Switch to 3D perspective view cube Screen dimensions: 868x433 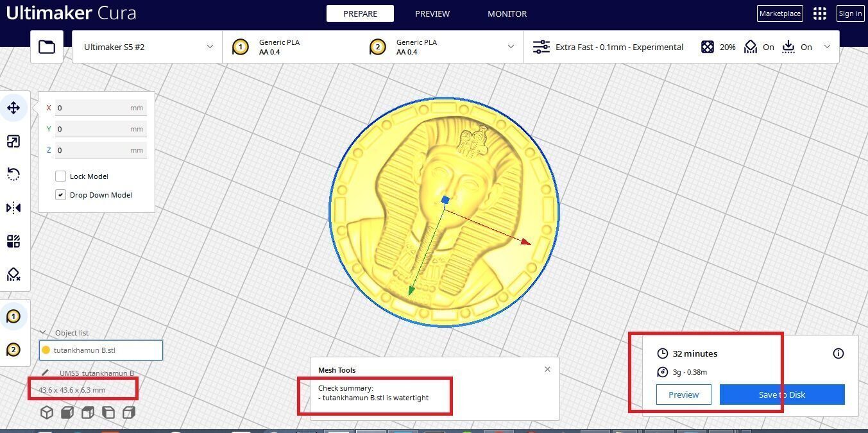point(47,412)
